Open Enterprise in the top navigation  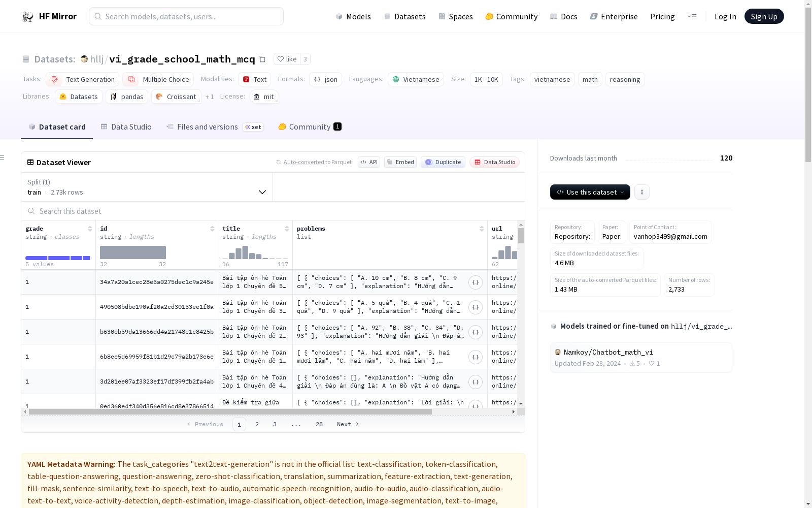(x=614, y=17)
